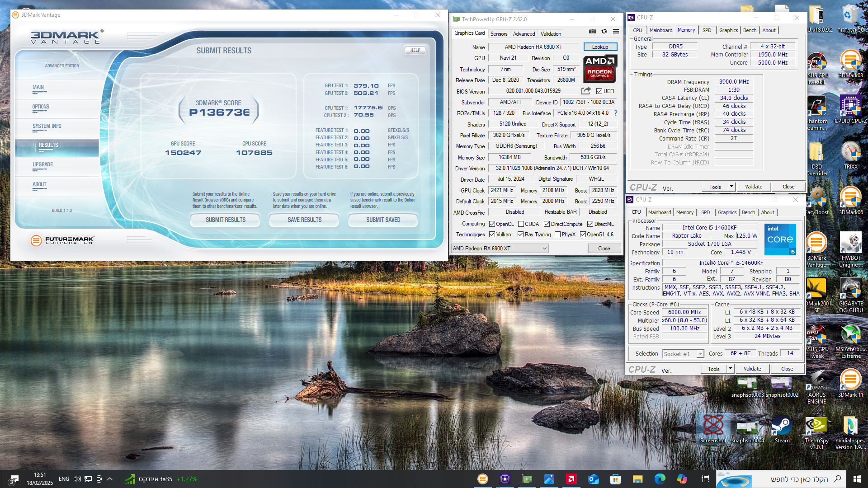
Task: Open Steam desktop icon
Action: pos(782,430)
